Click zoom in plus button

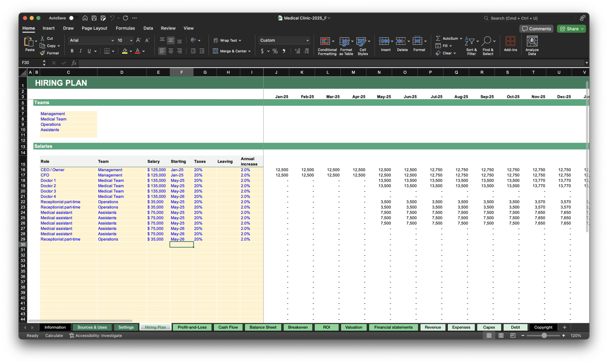coord(563,335)
